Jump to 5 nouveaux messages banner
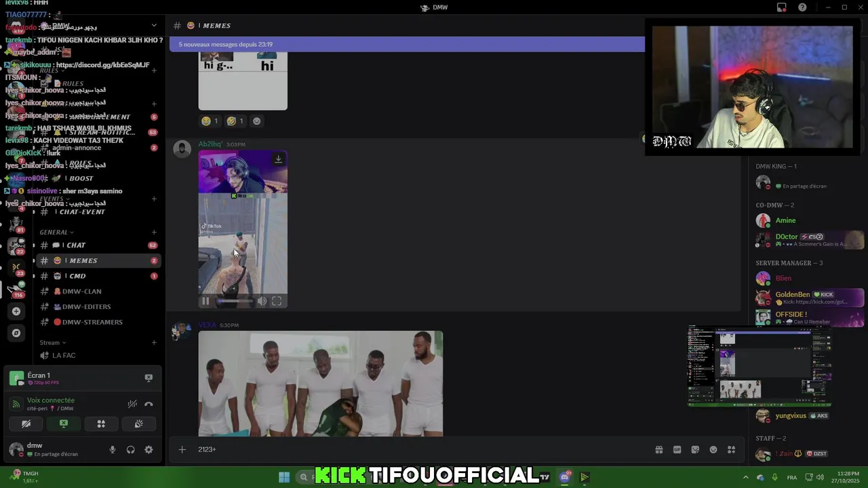This screenshot has height=488, width=868. tap(407, 44)
